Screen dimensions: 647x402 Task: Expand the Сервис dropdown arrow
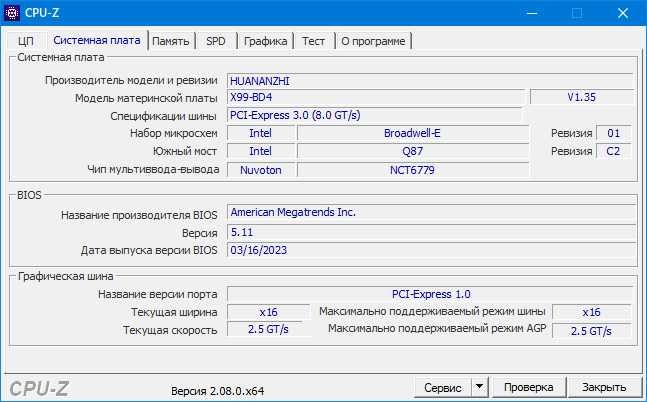tap(479, 388)
